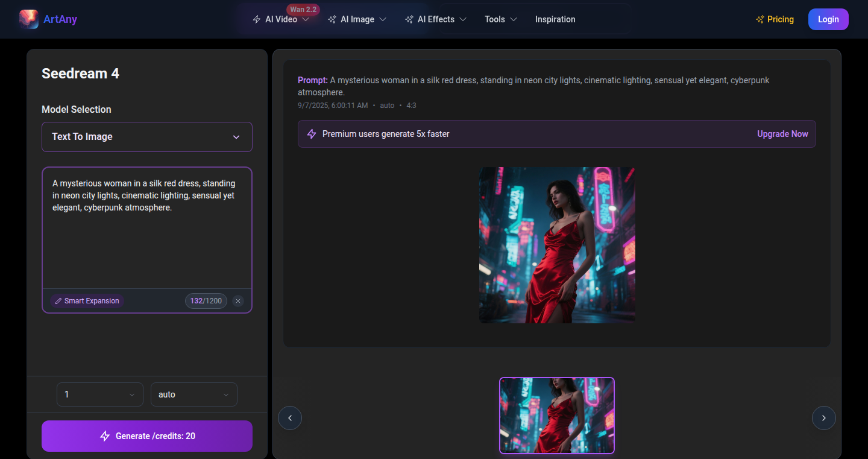Click the Seedream 4 heading

pos(80,74)
